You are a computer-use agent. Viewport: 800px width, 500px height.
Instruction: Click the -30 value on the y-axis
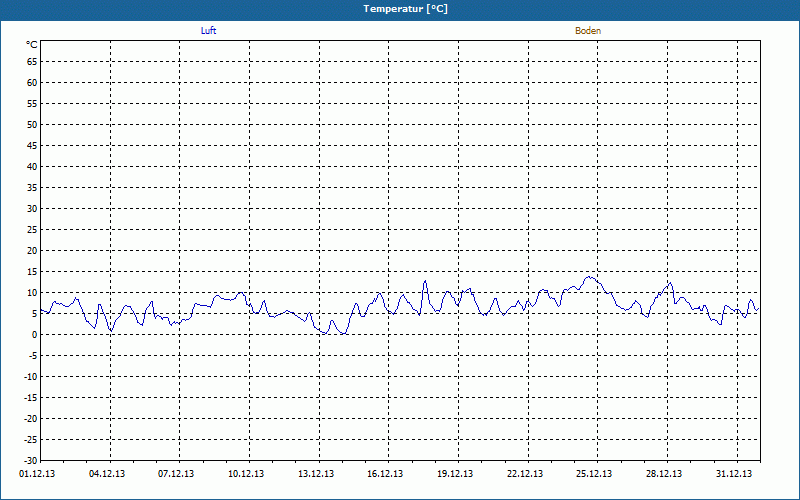[x=30, y=460]
